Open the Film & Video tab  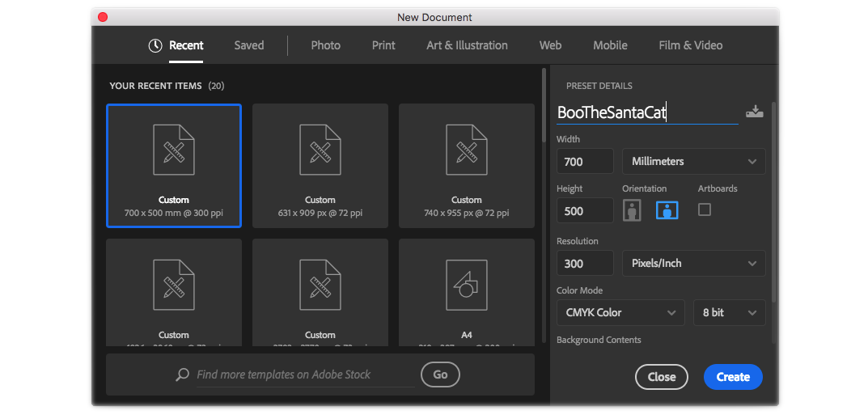click(690, 45)
